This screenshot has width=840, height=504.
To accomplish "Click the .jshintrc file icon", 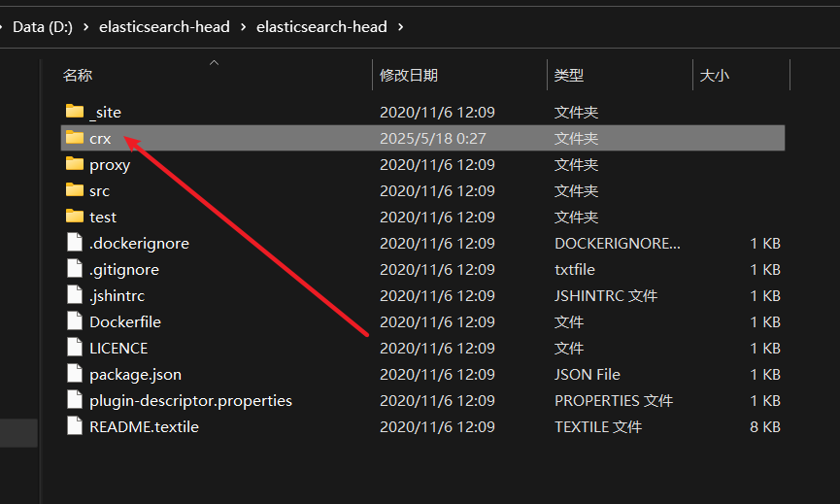I will click(75, 294).
